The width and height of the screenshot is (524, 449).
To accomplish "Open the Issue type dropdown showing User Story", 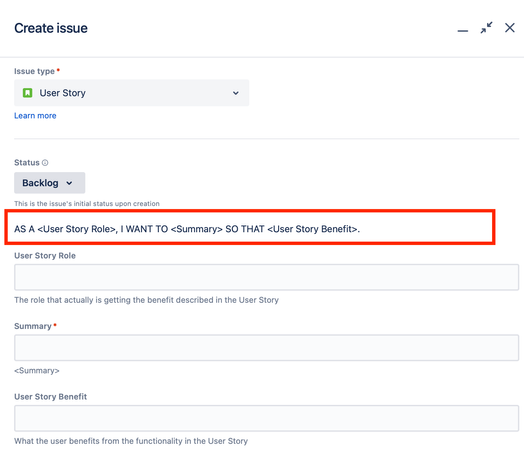I will [x=131, y=93].
